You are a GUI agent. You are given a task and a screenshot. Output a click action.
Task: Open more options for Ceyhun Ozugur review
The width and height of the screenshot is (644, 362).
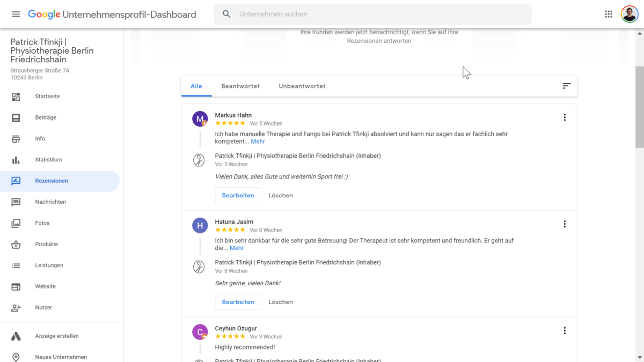point(565,331)
